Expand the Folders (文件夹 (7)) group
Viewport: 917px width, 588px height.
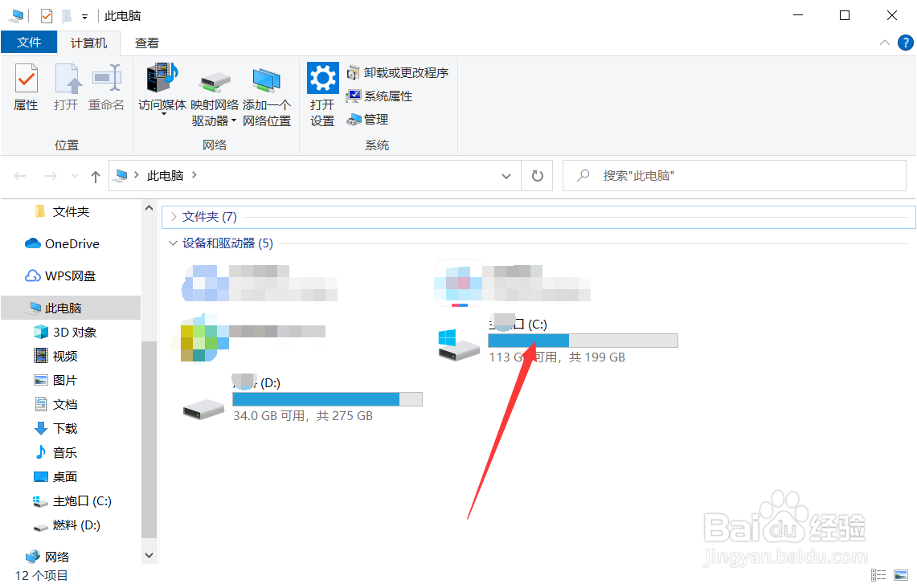coord(174,217)
